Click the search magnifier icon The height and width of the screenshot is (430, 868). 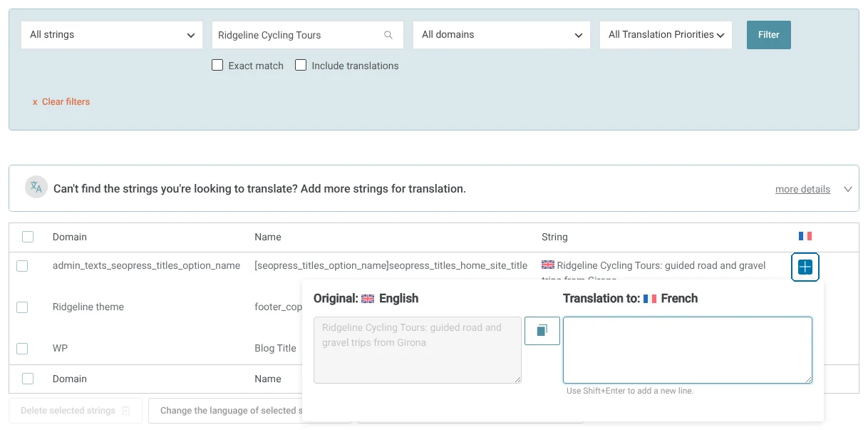pos(388,35)
